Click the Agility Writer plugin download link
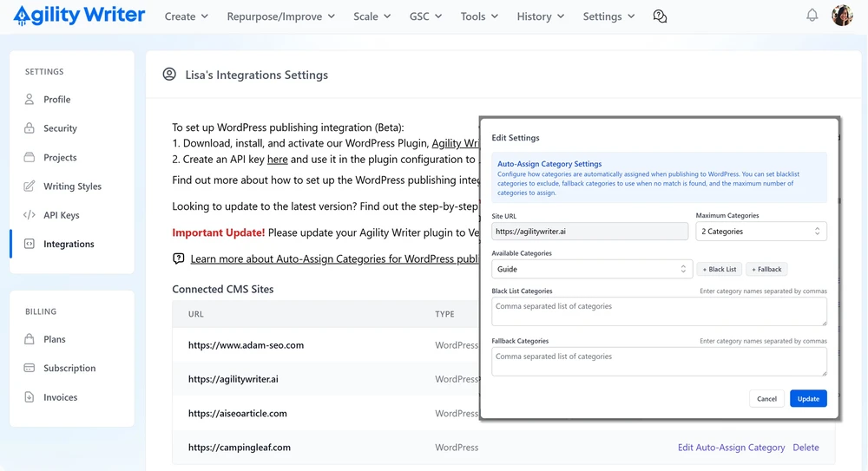Viewport: 868px width, 471px height. point(455,143)
